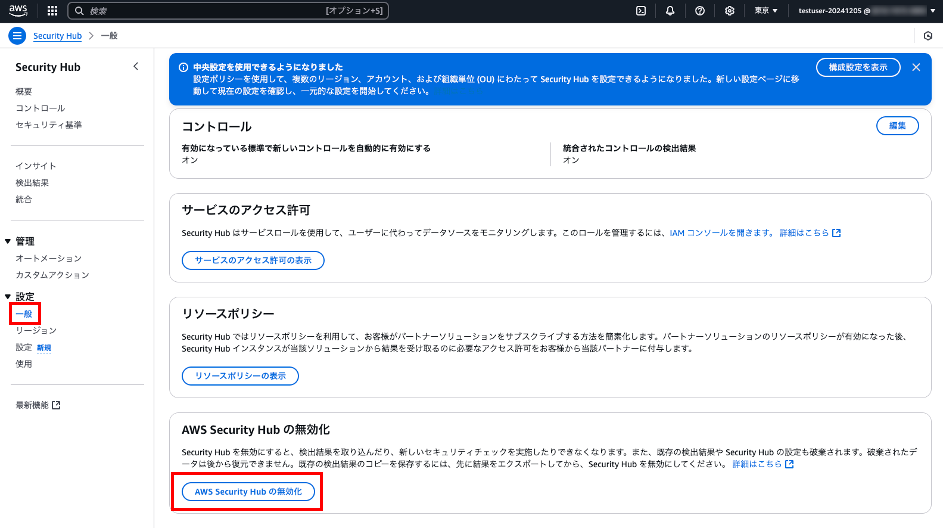
Task: Open 使用 in the sidebar
Action: click(x=23, y=364)
